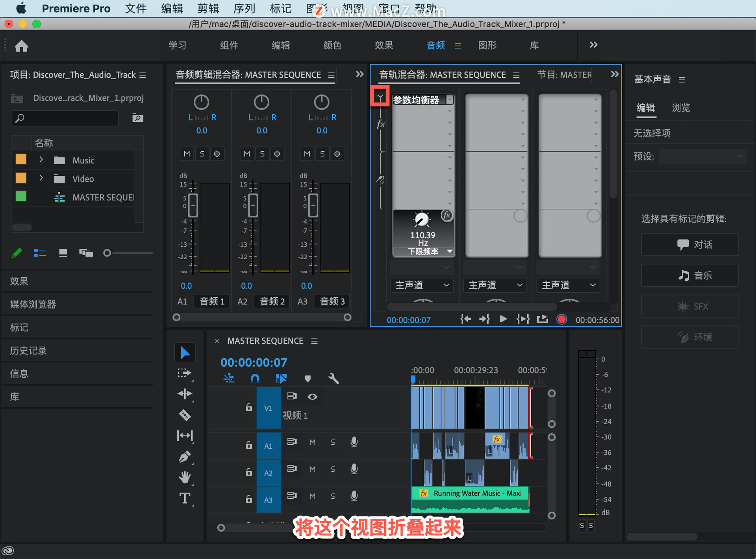Click the Home icon
This screenshot has height=559, width=756.
[22, 46]
